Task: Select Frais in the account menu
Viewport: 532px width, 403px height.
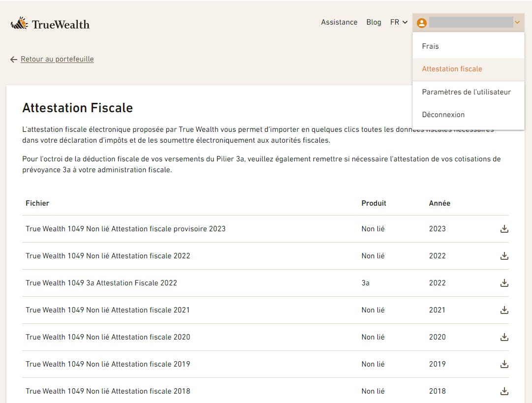Action: pyautogui.click(x=468, y=46)
